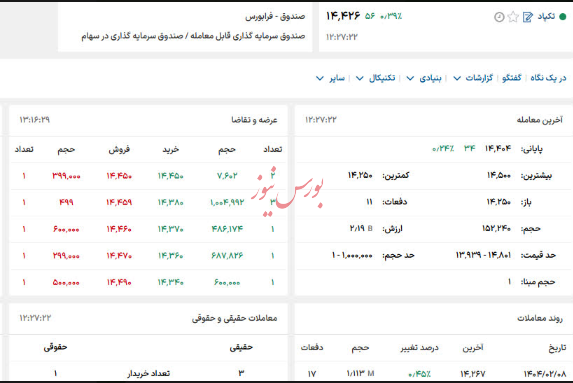Click the تعداد خریدار row label
Screen dimensions: 573x383
click(x=148, y=373)
